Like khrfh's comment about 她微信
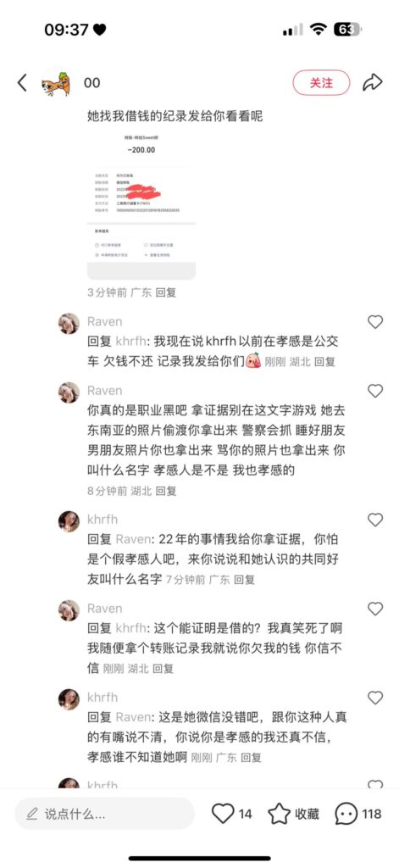The height and width of the screenshot is (868, 399). click(375, 698)
